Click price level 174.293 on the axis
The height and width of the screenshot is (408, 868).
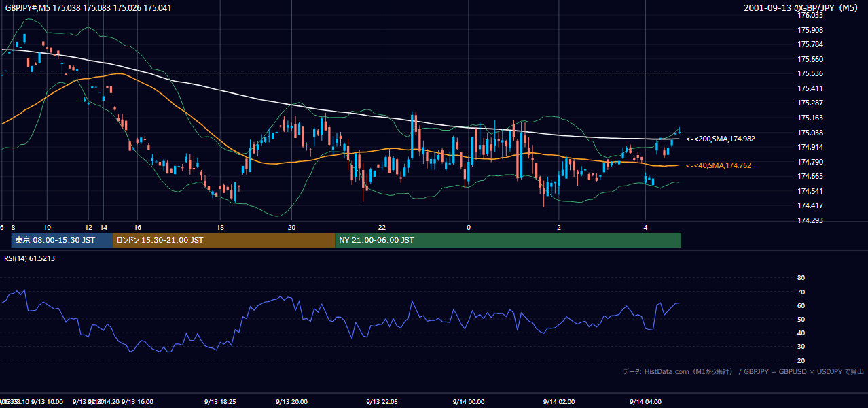810,220
